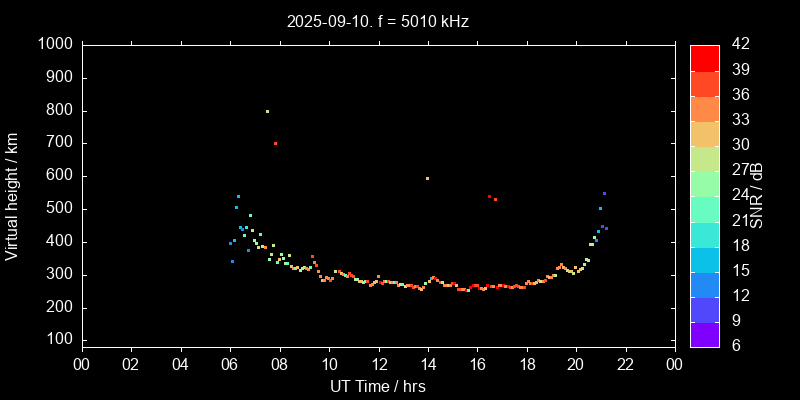Pick the orange 33–36 dB colorbar band
Viewport: 800px width, 400px height.
click(704, 107)
